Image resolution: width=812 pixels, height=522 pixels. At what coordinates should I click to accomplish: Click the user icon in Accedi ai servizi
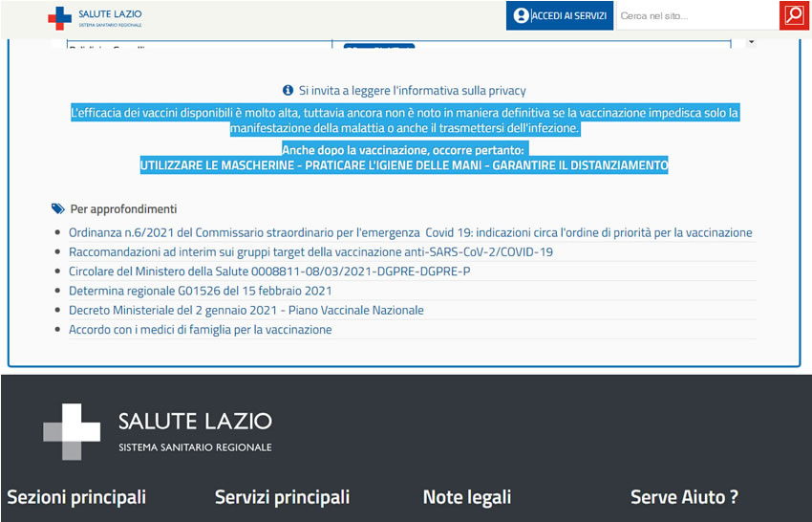click(x=521, y=15)
